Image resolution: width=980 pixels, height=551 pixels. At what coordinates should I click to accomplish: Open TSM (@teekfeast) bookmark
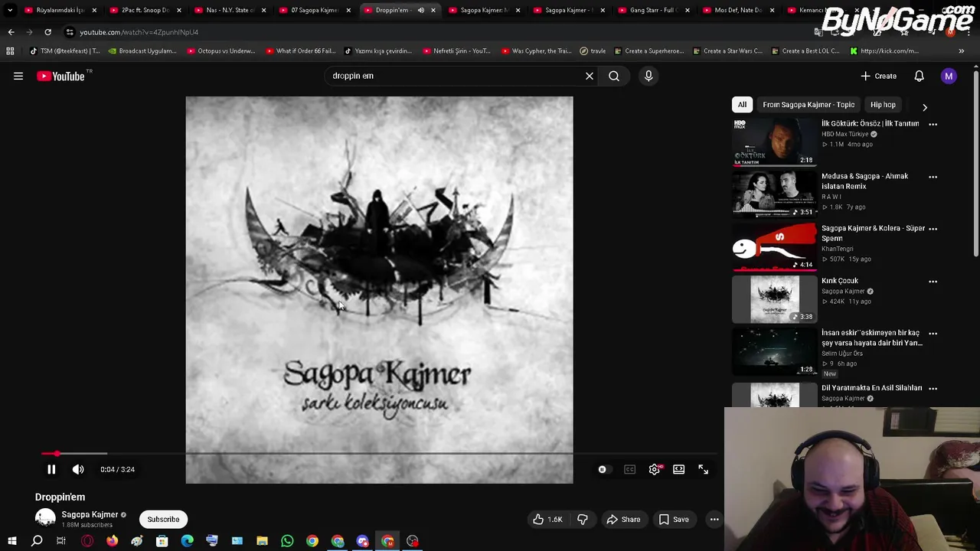point(64,51)
